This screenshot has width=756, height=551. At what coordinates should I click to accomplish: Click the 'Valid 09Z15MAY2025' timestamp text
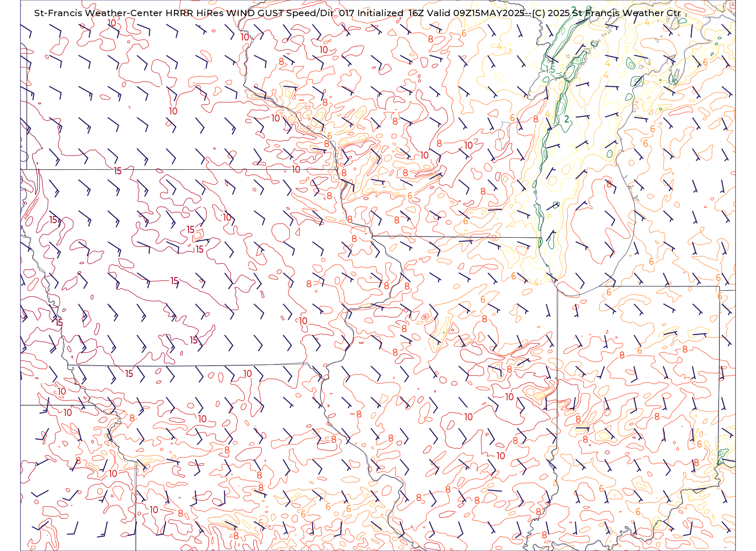coord(476,13)
